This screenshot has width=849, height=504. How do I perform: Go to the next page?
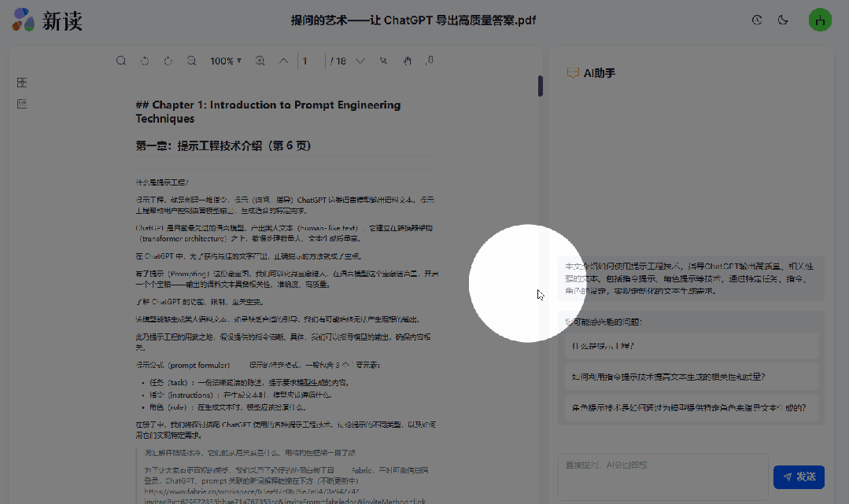tap(360, 61)
